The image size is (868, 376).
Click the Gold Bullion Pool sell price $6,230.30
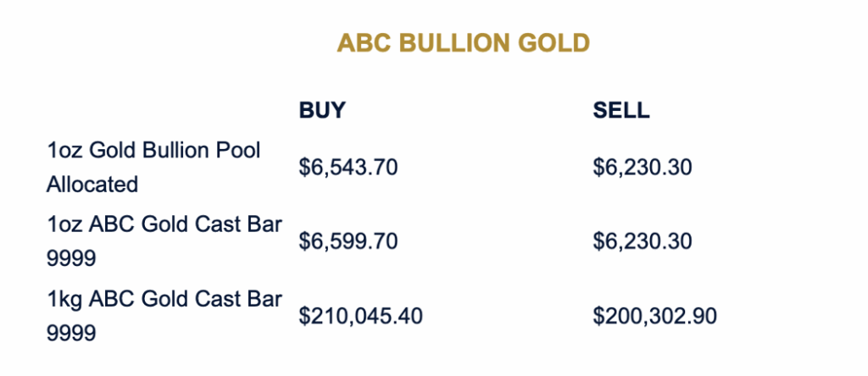[643, 167]
